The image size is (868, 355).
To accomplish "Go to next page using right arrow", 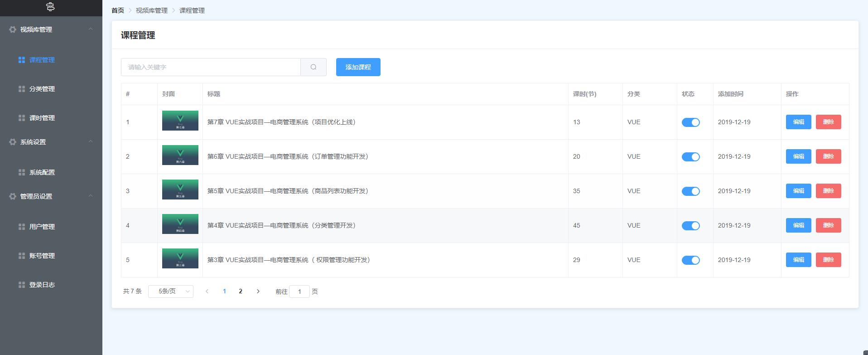I will 258,292.
